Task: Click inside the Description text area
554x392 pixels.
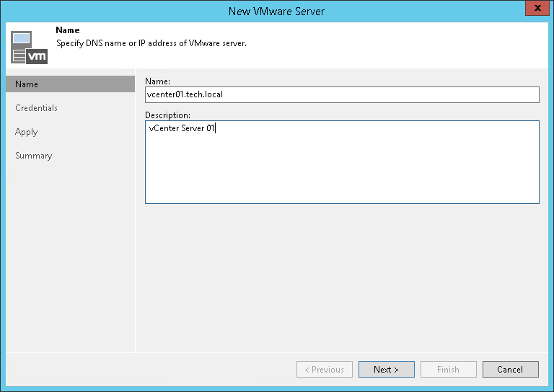Action: click(x=342, y=162)
